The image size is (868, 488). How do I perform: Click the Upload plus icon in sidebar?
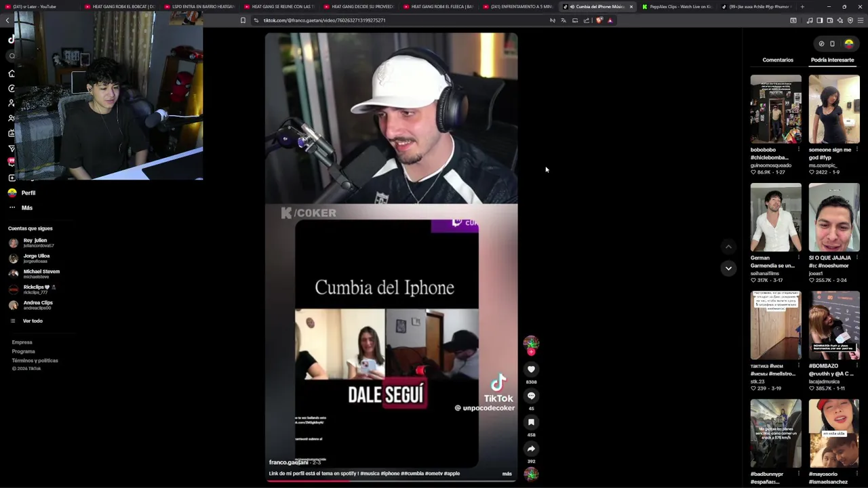click(x=12, y=178)
